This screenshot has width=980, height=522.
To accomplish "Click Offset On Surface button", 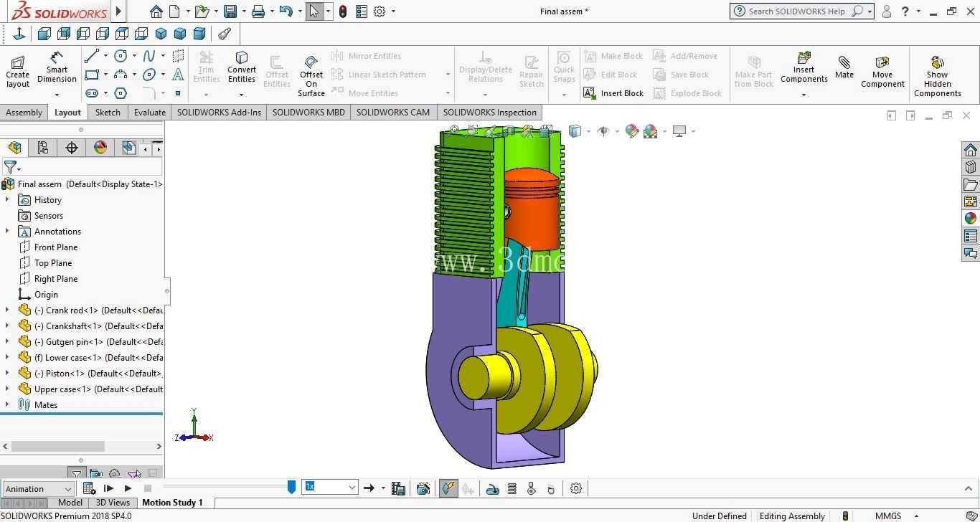I will (311, 75).
